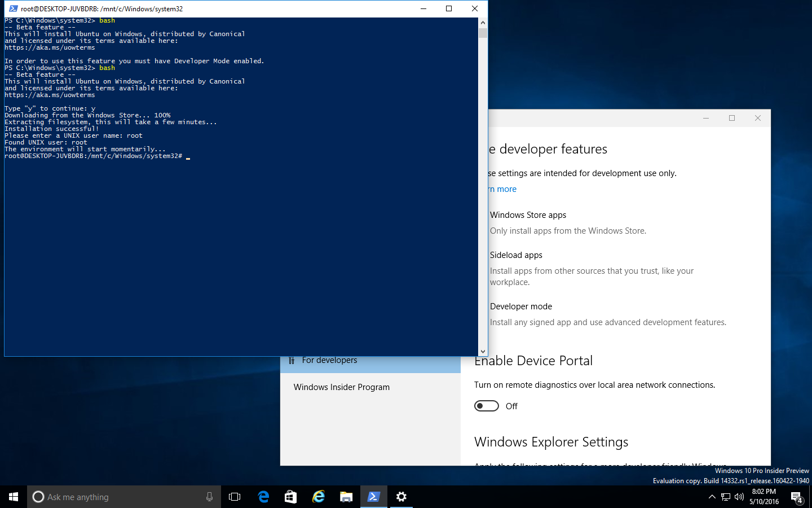
Task: Turn on the Enable Device Portal toggle
Action: point(486,406)
